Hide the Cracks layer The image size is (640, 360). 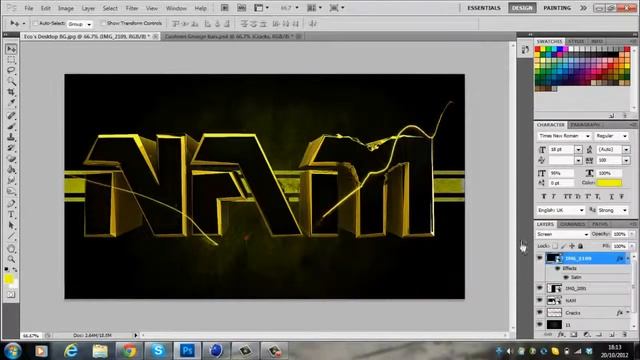click(x=540, y=313)
